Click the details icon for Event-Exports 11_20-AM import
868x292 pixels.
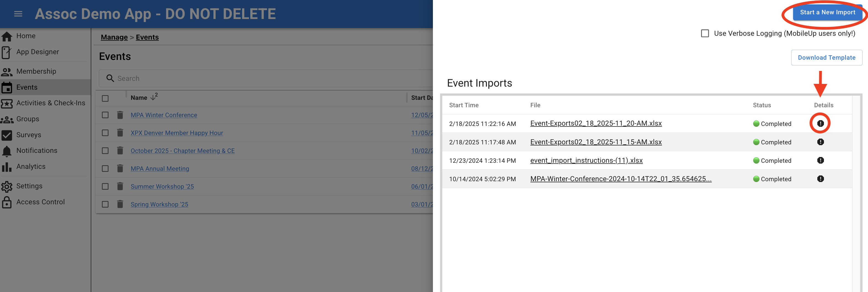click(820, 123)
